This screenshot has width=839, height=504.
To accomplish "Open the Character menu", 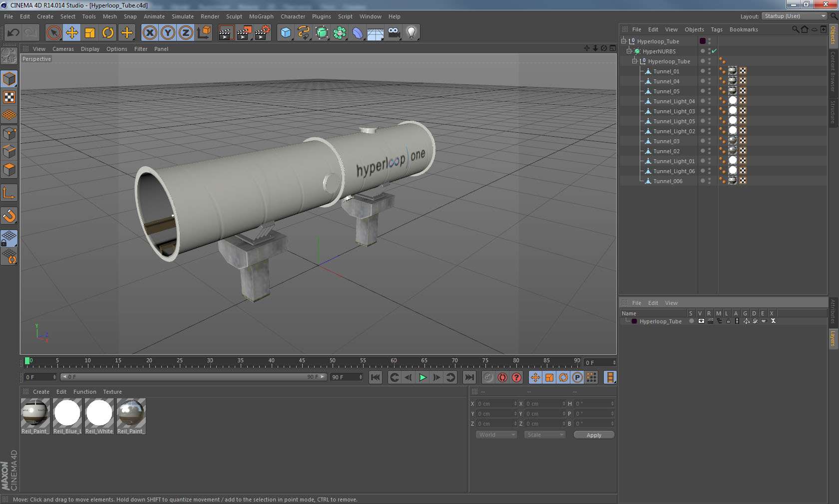I will click(x=293, y=16).
